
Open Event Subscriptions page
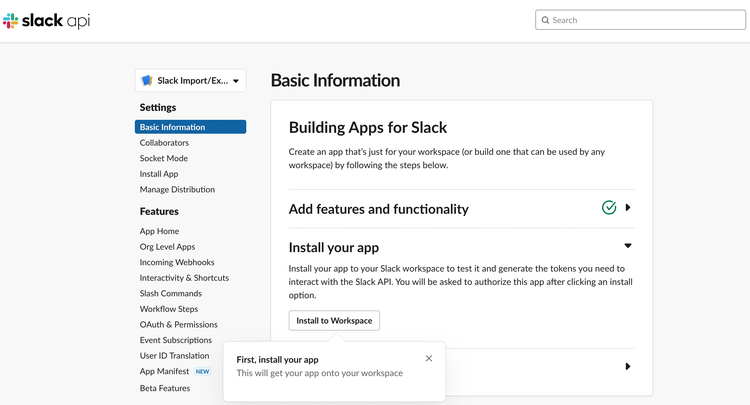[176, 340]
